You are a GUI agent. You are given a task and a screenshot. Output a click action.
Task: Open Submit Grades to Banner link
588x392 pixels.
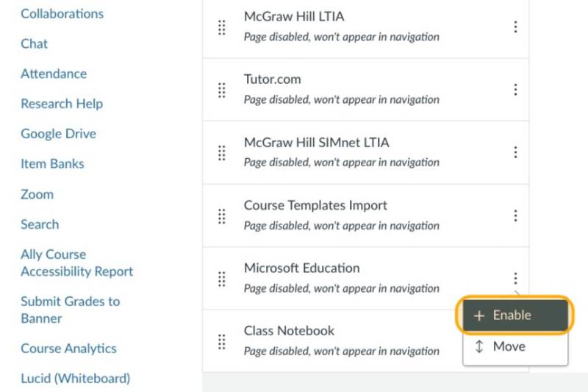click(71, 310)
